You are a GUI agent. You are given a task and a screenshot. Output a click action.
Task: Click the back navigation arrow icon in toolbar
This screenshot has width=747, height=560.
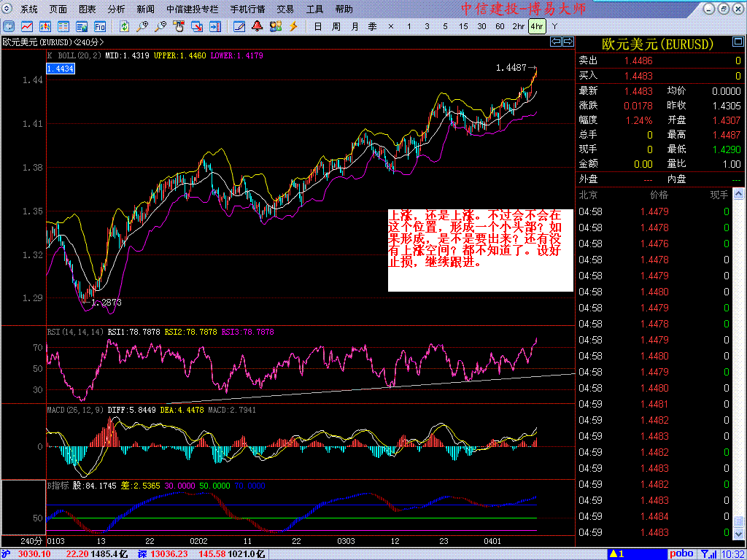point(9,26)
